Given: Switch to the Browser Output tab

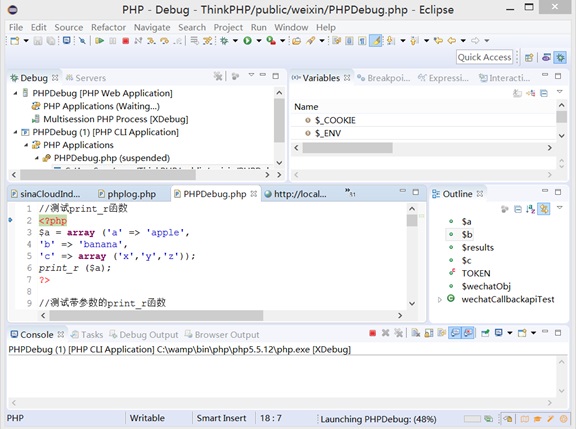Looking at the screenshot, I should (222, 335).
